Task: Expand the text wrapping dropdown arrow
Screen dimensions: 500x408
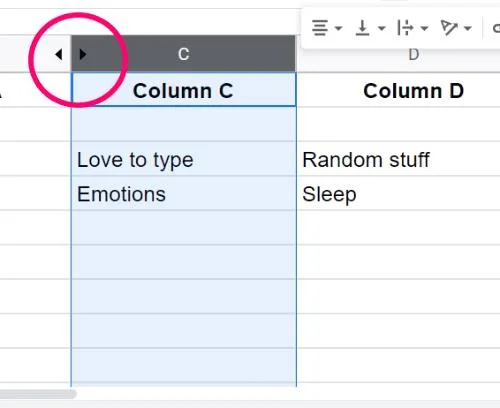Action: [424, 28]
